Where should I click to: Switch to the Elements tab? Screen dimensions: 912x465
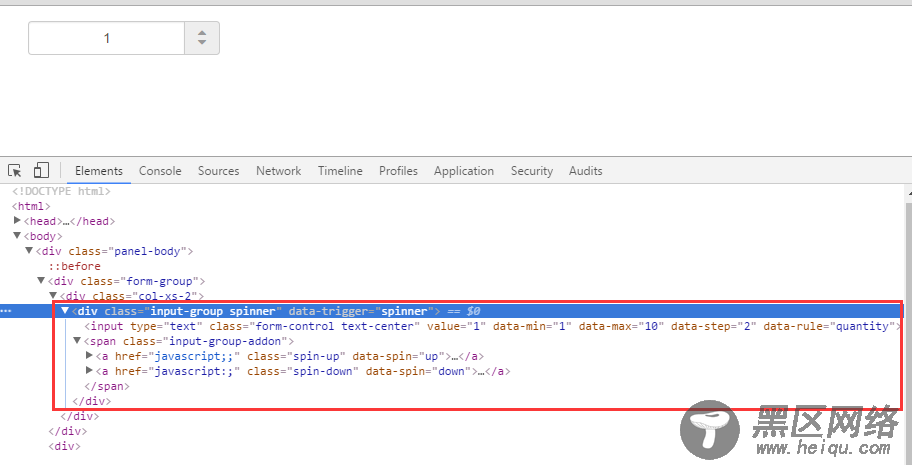(x=99, y=171)
